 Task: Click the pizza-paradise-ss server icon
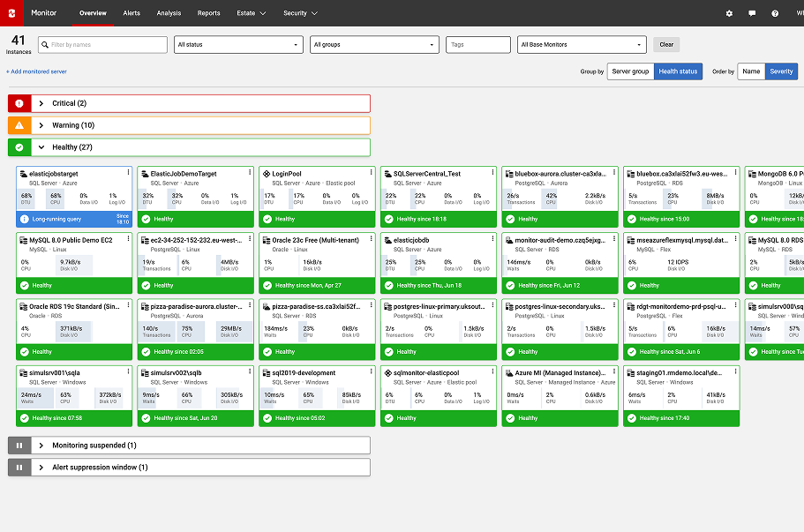click(x=267, y=306)
